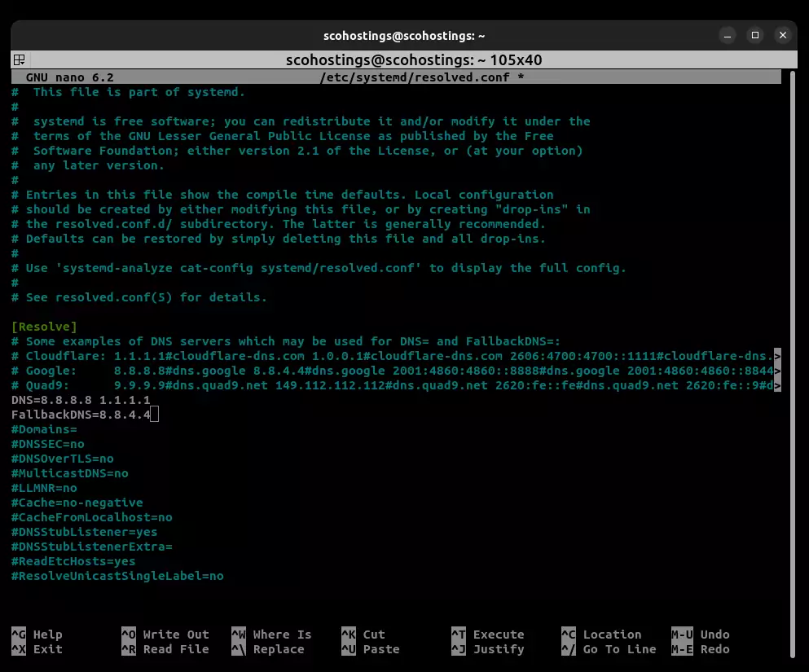This screenshot has height=672, width=809.
Task: Click the ^U Paste shortcut
Action: click(x=371, y=649)
